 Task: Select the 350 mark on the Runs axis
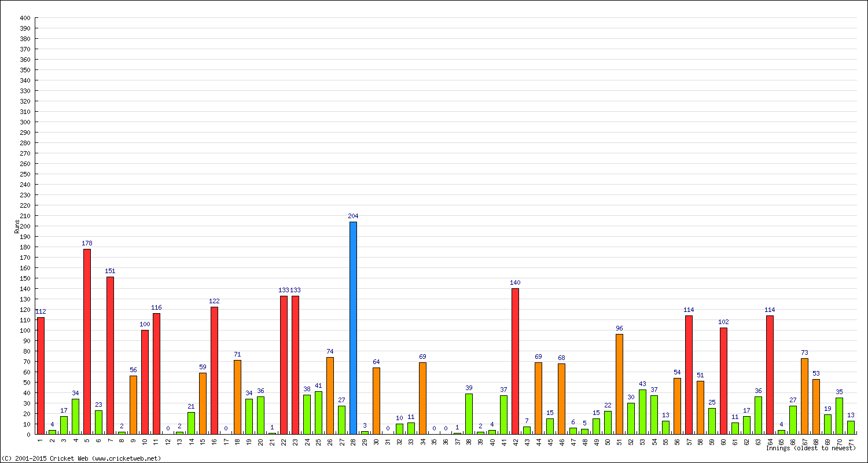[x=24, y=69]
